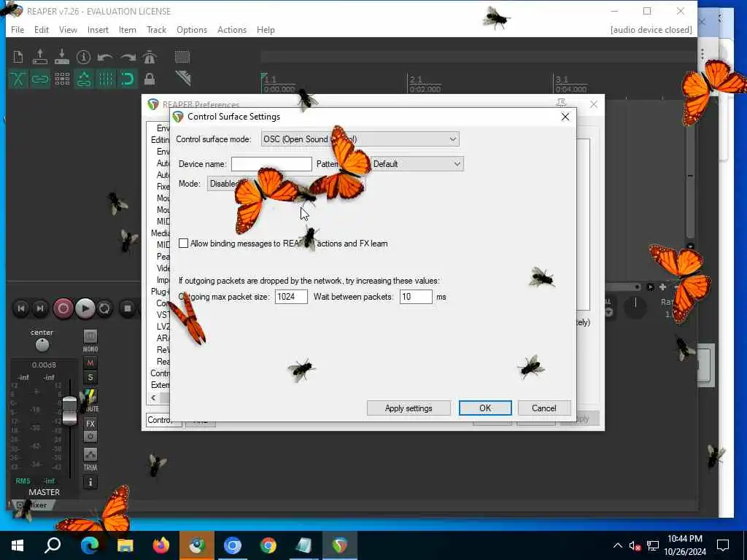747x560 pixels.
Task: Adjust the master pan center knob
Action: click(x=42, y=345)
